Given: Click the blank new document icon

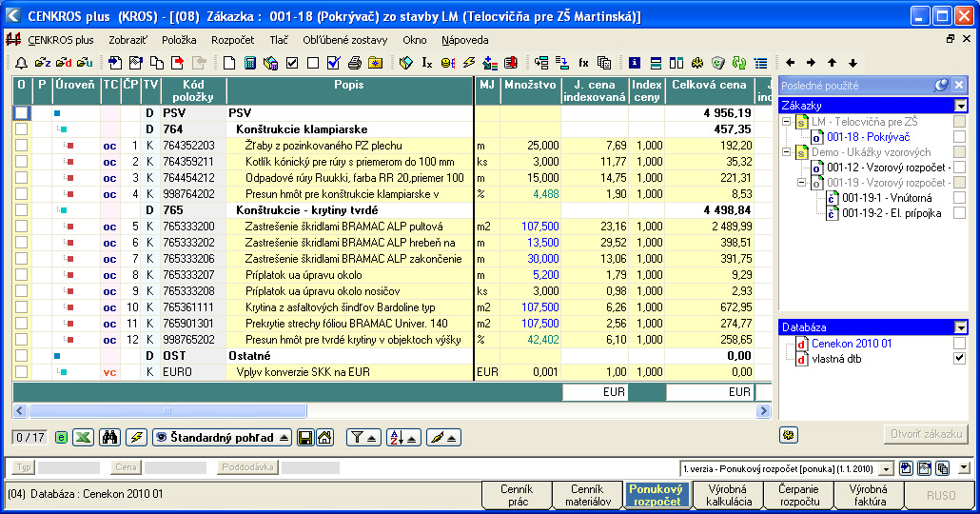Looking at the screenshot, I should 229,63.
